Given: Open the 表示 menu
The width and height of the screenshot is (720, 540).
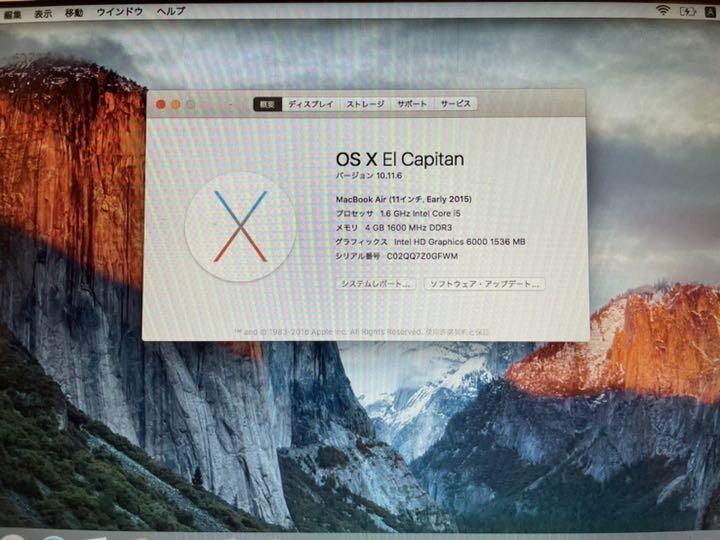Looking at the screenshot, I should [x=43, y=13].
